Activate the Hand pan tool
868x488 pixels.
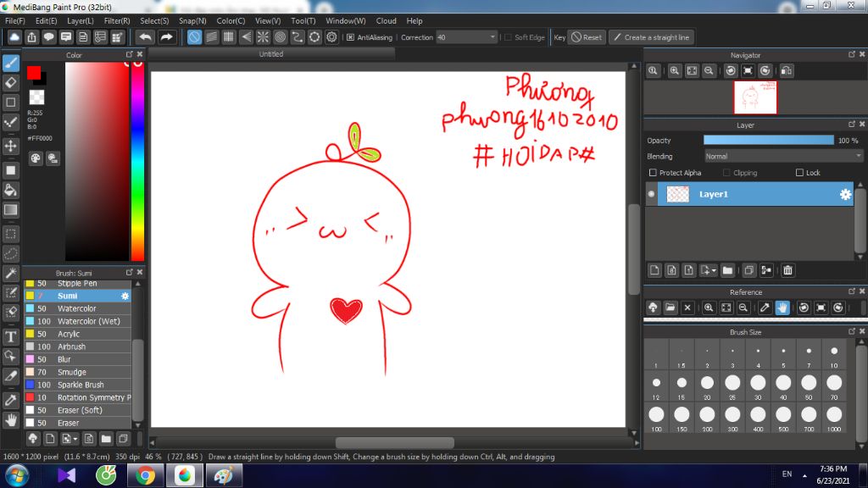10,420
